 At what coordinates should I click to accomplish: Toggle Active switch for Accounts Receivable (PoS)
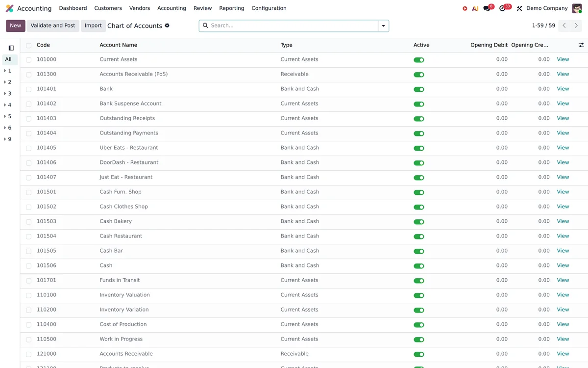point(419,75)
